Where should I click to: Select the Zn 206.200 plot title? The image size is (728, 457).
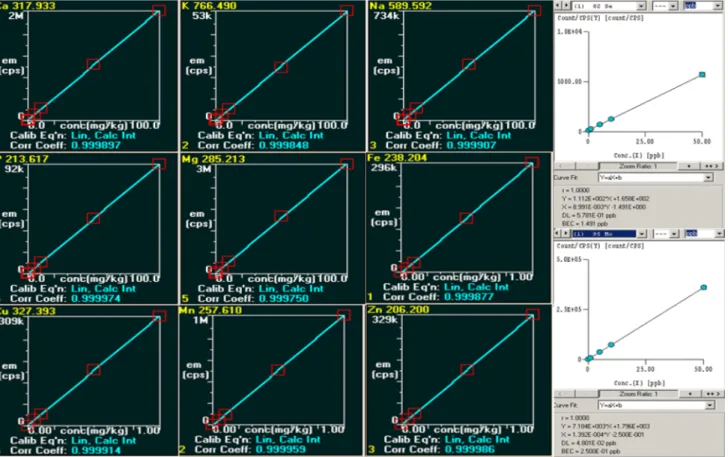pos(398,309)
